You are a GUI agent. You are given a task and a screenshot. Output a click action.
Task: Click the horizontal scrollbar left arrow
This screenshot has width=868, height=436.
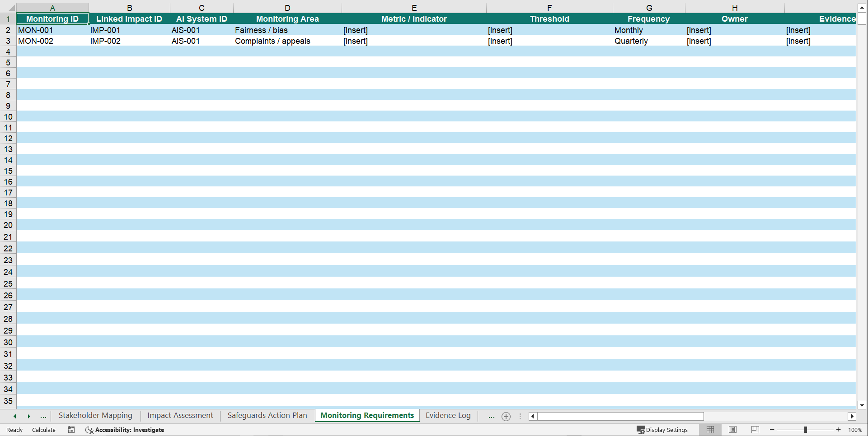coord(533,416)
